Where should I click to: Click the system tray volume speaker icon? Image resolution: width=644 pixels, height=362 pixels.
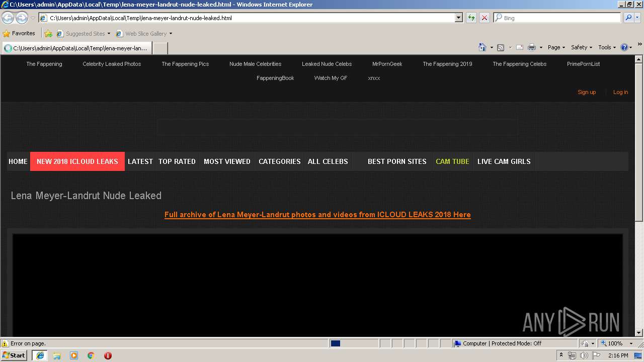pos(584,355)
